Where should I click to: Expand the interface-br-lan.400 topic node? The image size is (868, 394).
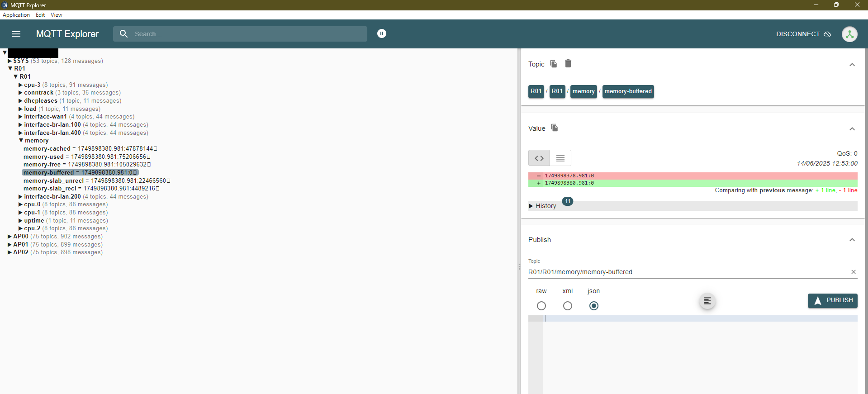(x=20, y=133)
